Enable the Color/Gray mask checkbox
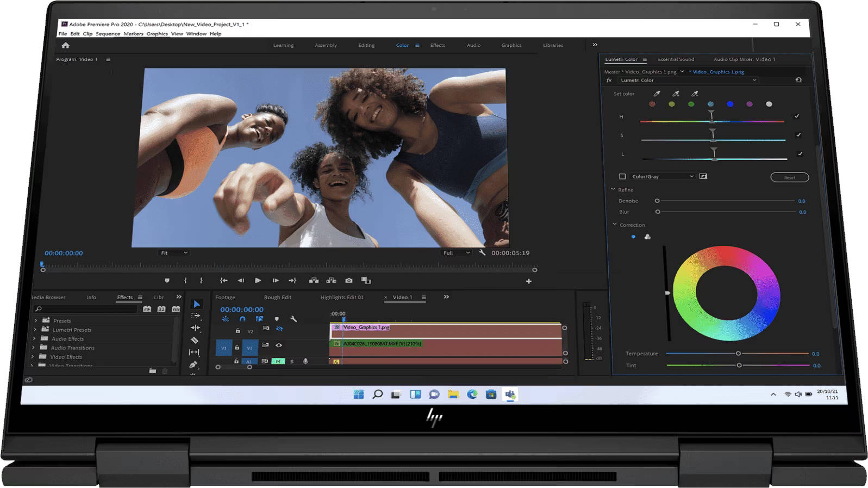 (x=622, y=176)
